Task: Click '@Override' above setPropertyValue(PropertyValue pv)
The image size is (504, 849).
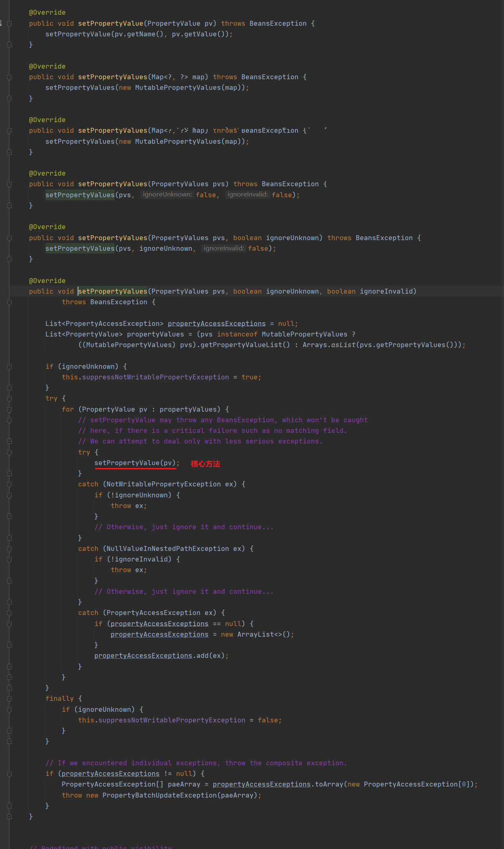Action: (x=47, y=13)
